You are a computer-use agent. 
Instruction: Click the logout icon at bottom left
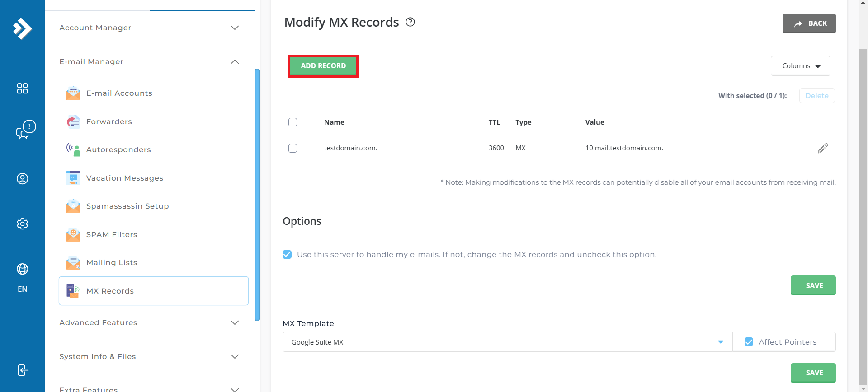[x=22, y=370]
